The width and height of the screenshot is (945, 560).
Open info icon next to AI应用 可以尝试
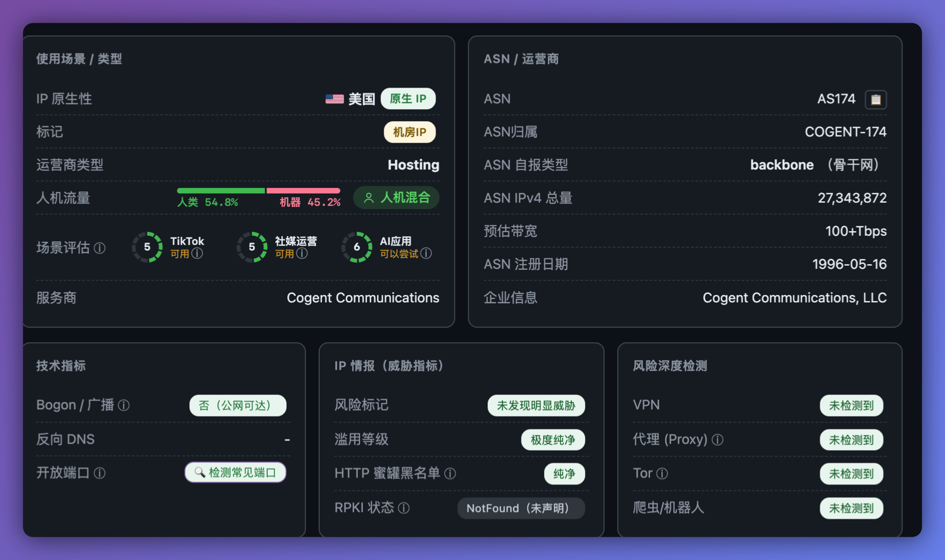tap(426, 253)
